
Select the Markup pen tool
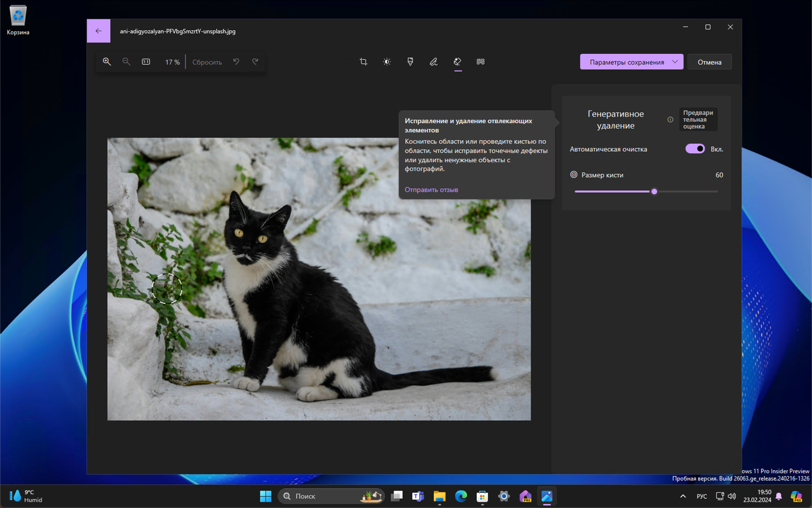434,62
